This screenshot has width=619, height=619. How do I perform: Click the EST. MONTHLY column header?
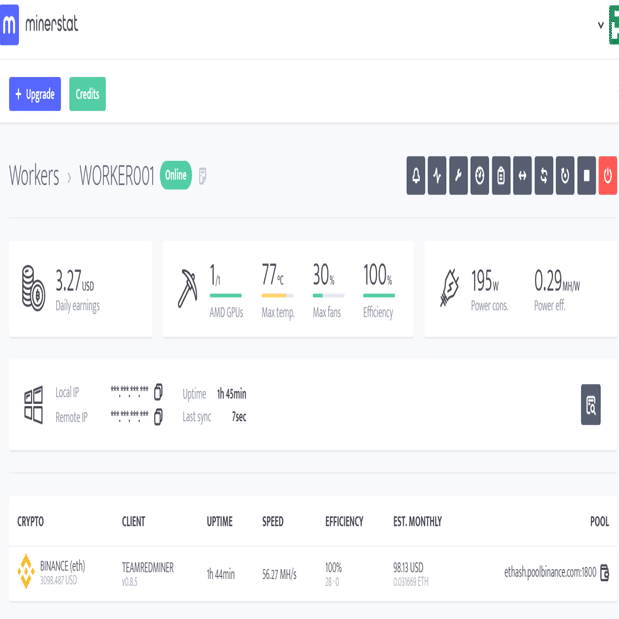(417, 521)
